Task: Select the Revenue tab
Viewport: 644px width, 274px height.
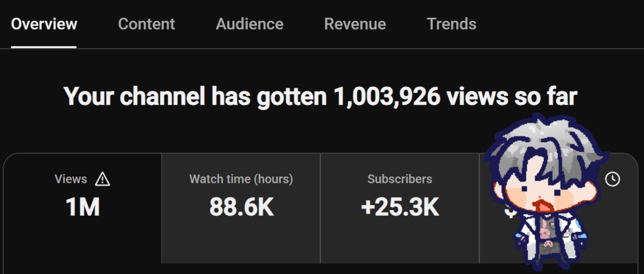Action: (355, 24)
